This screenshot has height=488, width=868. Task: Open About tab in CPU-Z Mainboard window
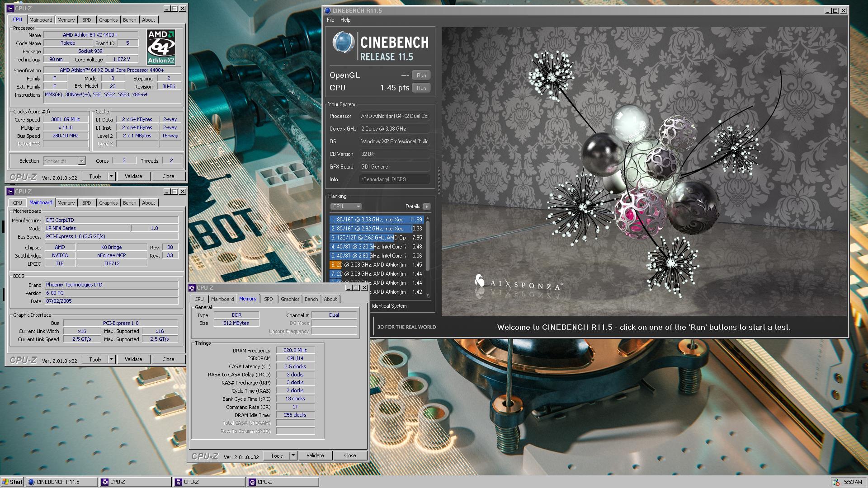pyautogui.click(x=149, y=203)
